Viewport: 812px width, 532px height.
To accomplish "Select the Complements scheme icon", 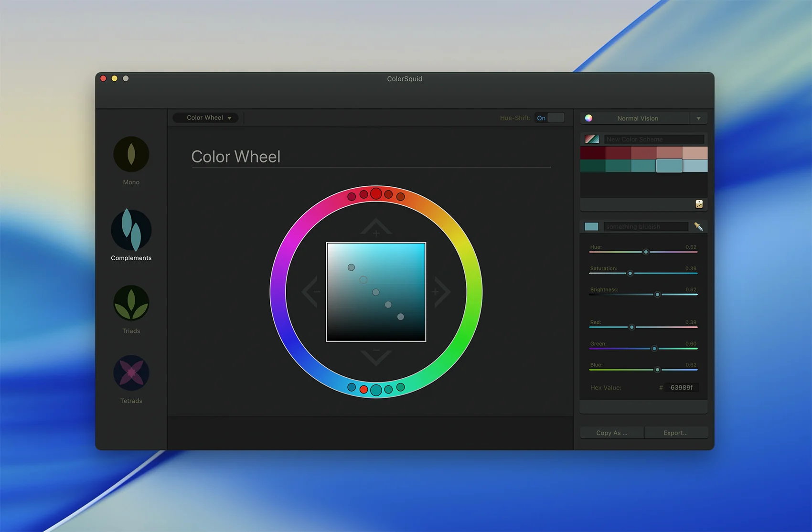I will click(131, 230).
